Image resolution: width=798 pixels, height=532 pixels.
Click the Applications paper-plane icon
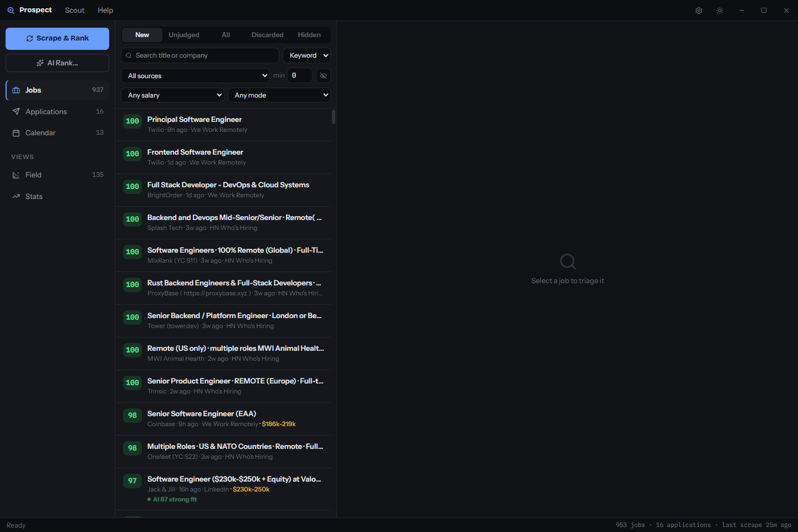16,112
